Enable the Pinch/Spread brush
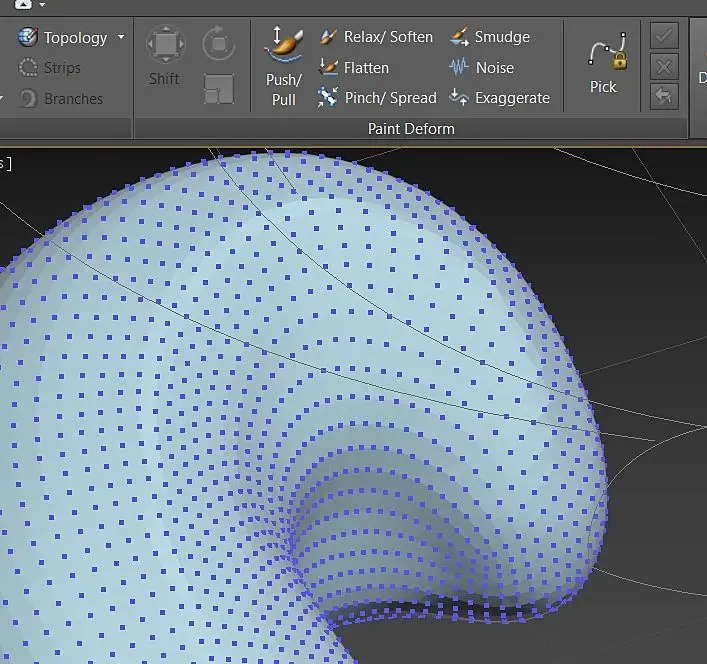Image resolution: width=707 pixels, height=664 pixels. (378, 98)
